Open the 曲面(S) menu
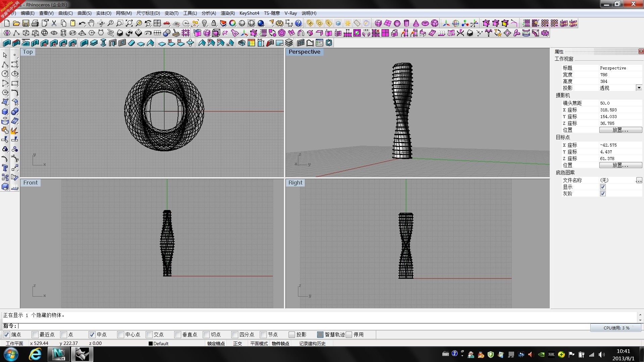Viewport: 644px width, 362px height. 84,13
